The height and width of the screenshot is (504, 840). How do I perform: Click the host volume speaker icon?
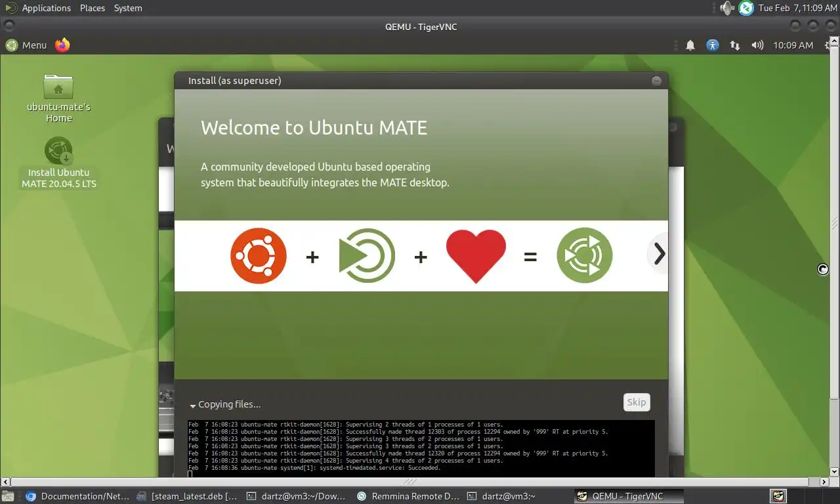tap(726, 8)
